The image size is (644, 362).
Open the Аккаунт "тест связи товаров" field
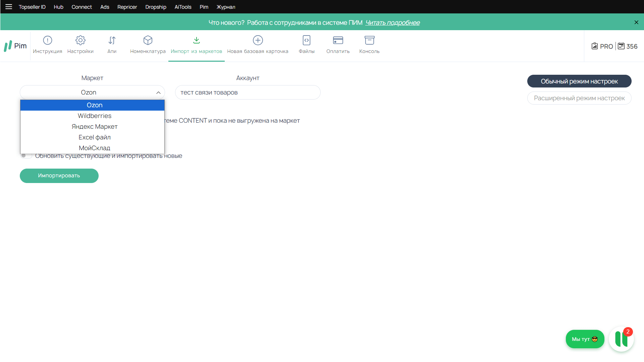[x=248, y=92]
